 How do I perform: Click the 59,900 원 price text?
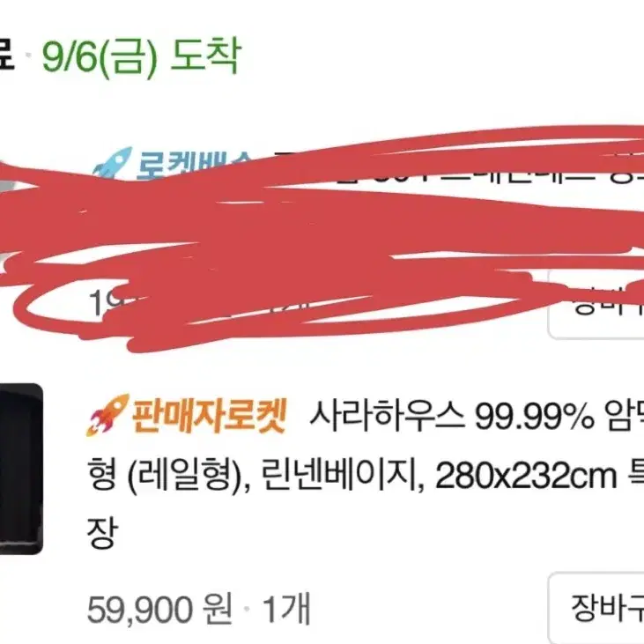[x=159, y=609]
